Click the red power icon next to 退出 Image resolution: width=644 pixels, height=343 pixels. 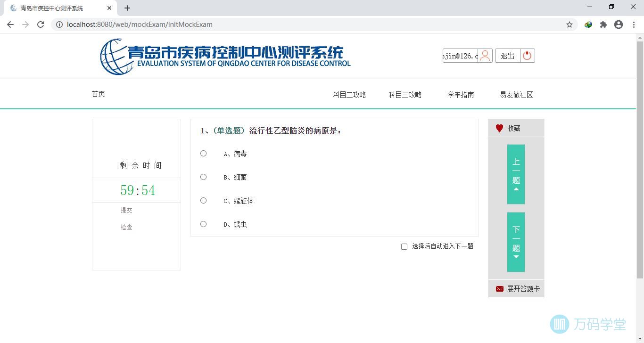click(x=527, y=56)
